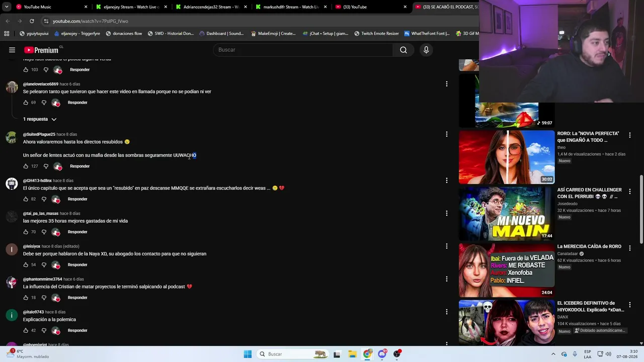Dislike the comment by @tai_pa_las_masas
644x362 pixels.
click(44, 232)
